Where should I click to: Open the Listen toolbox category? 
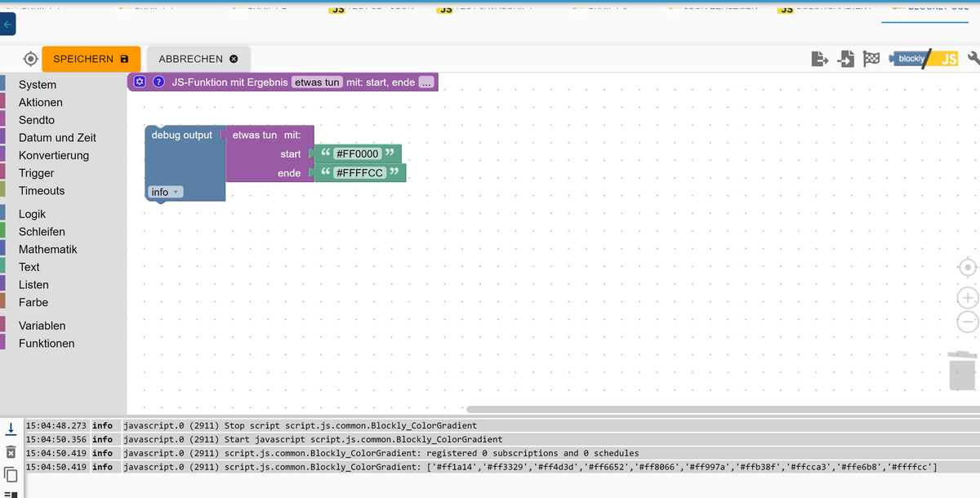pos(63,285)
